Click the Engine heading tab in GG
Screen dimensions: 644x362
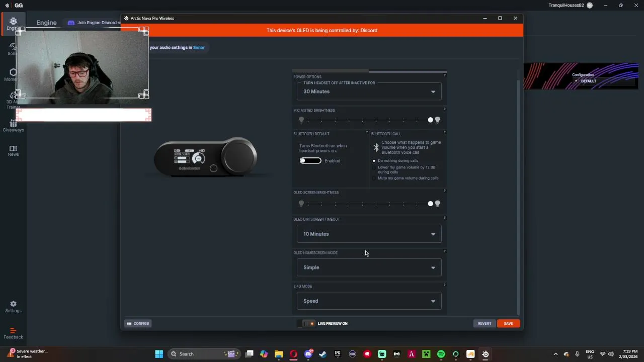point(46,23)
